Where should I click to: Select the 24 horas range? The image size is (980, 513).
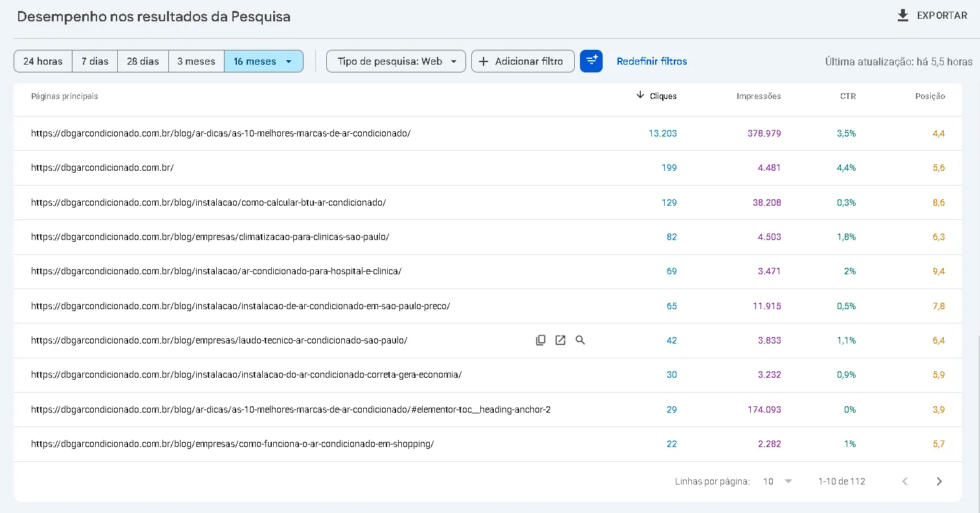coord(43,61)
